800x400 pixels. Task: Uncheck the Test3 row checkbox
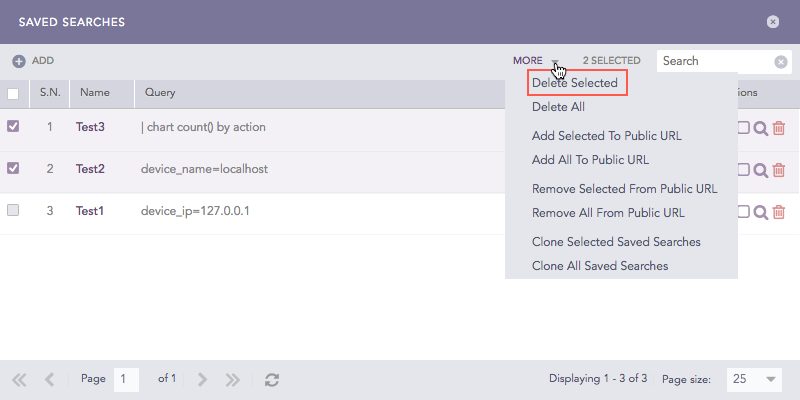[13, 127]
